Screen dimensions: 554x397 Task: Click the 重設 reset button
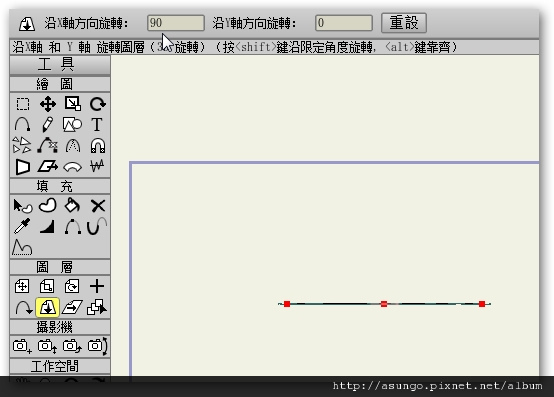[404, 23]
